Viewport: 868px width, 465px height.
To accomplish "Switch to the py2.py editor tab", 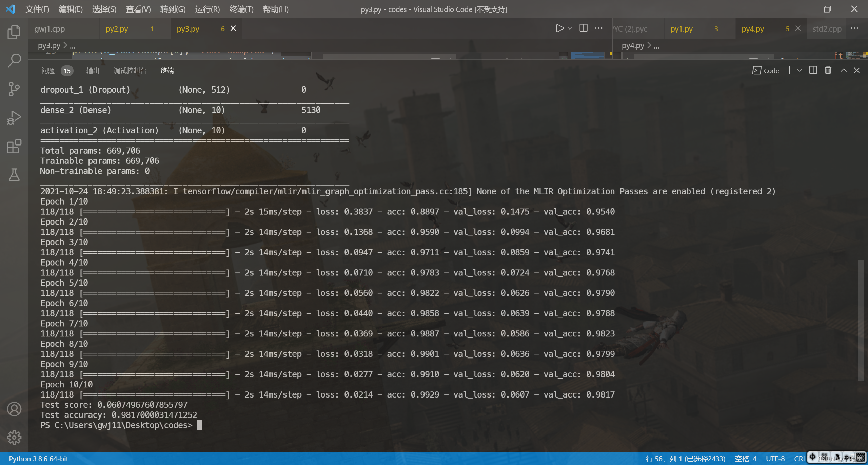I will click(x=117, y=29).
